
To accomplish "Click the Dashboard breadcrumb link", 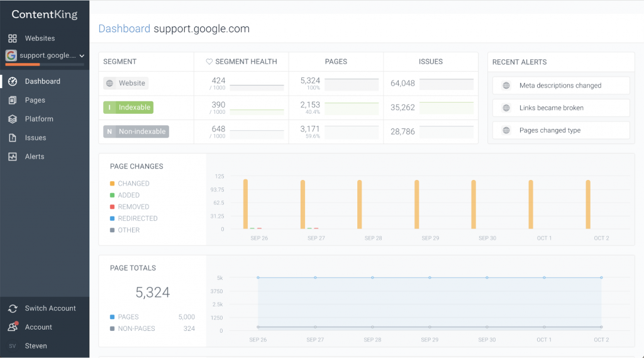I will 124,28.
